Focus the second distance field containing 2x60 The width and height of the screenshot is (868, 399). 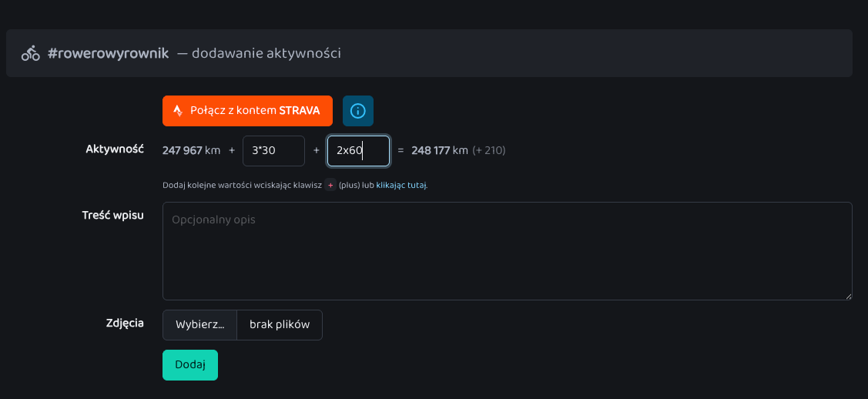[358, 151]
